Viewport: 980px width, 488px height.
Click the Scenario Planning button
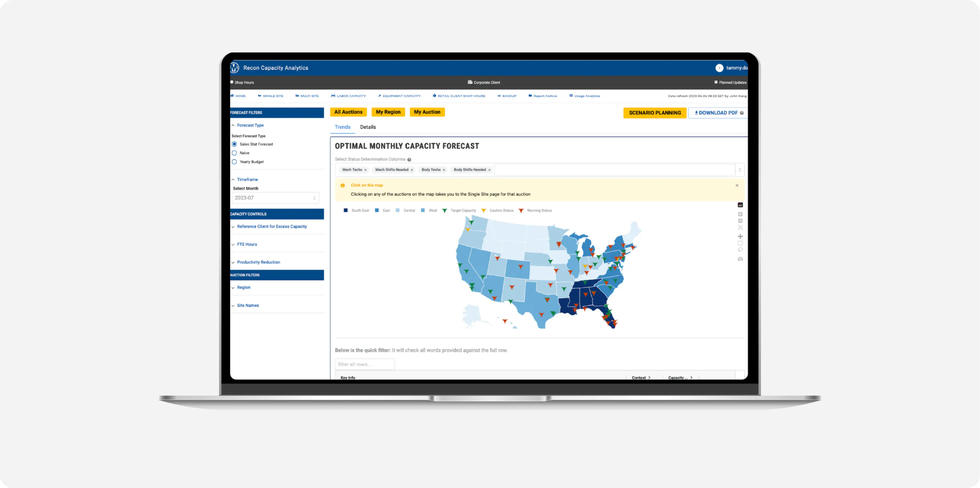pyautogui.click(x=655, y=113)
